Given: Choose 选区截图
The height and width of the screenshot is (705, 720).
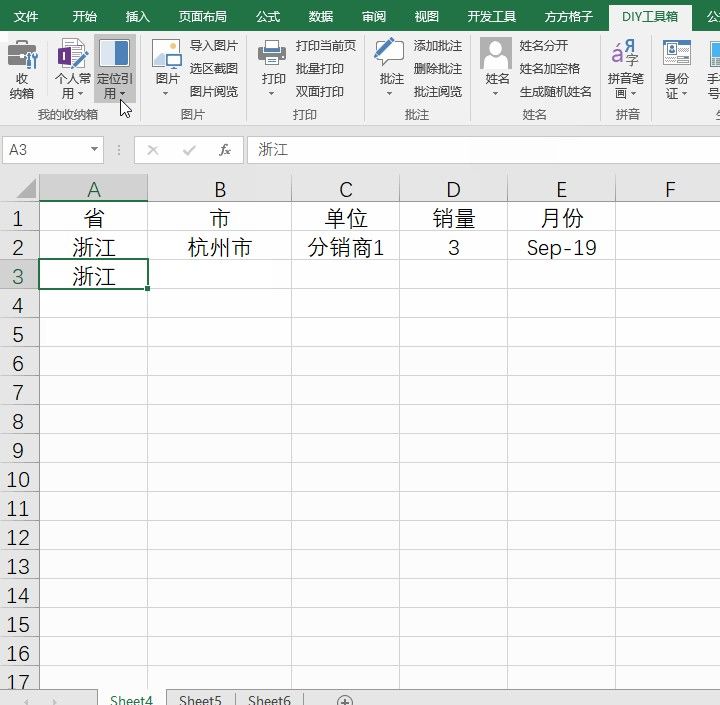Looking at the screenshot, I should 214,68.
